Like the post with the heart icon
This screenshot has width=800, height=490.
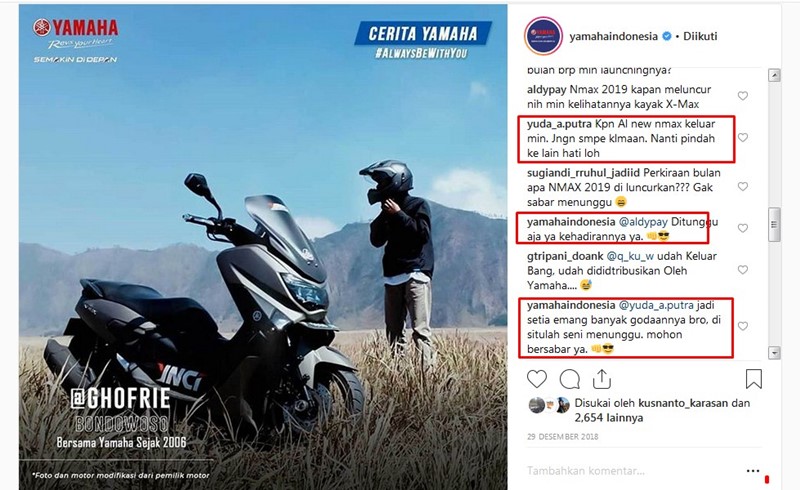coord(537,379)
